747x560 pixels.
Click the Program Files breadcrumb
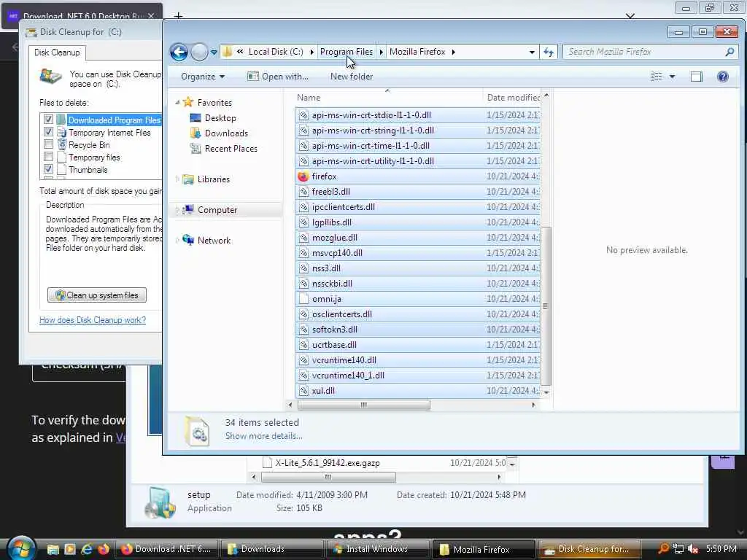tap(347, 52)
